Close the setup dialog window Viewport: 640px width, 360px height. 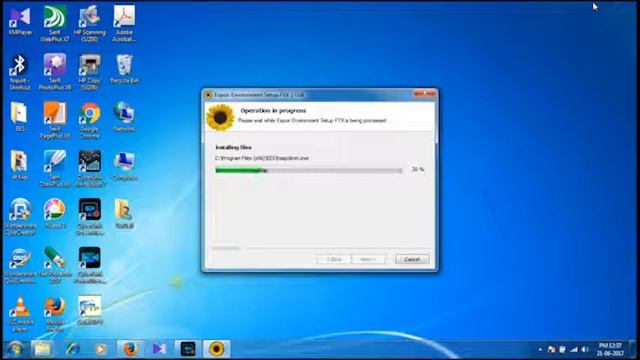tap(424, 94)
